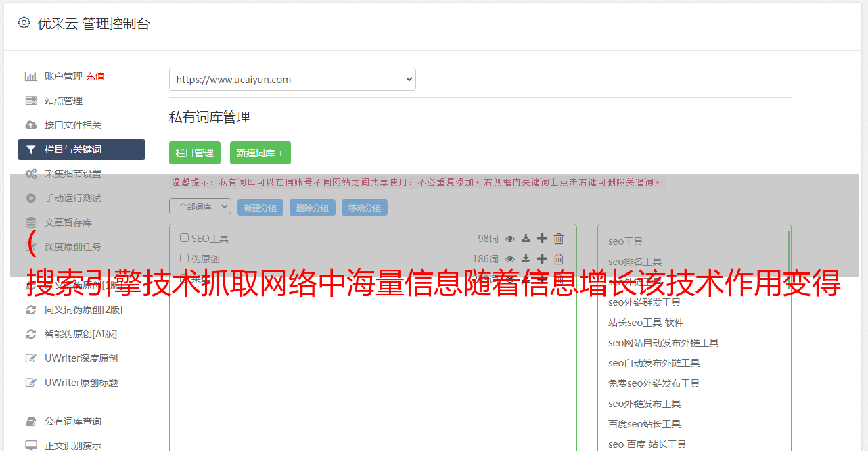Click the bar chart icon for 账户管理
The height and width of the screenshot is (451, 868).
[31, 76]
